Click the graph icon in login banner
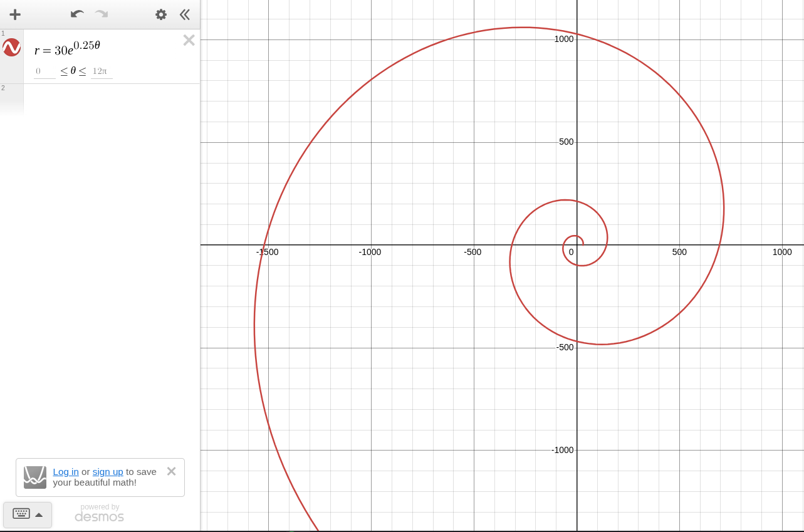Screen dimensions: 804x532 click(35, 477)
